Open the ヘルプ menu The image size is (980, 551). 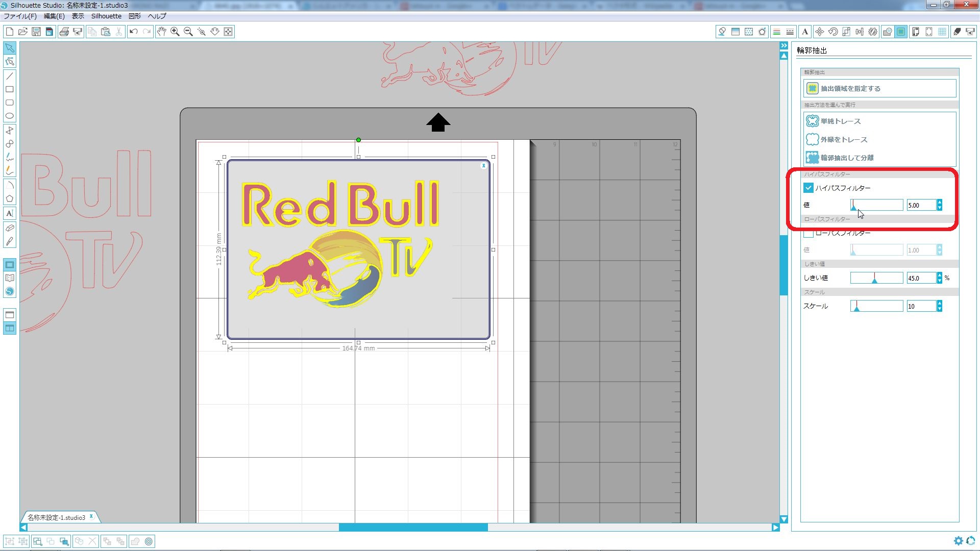pos(157,16)
